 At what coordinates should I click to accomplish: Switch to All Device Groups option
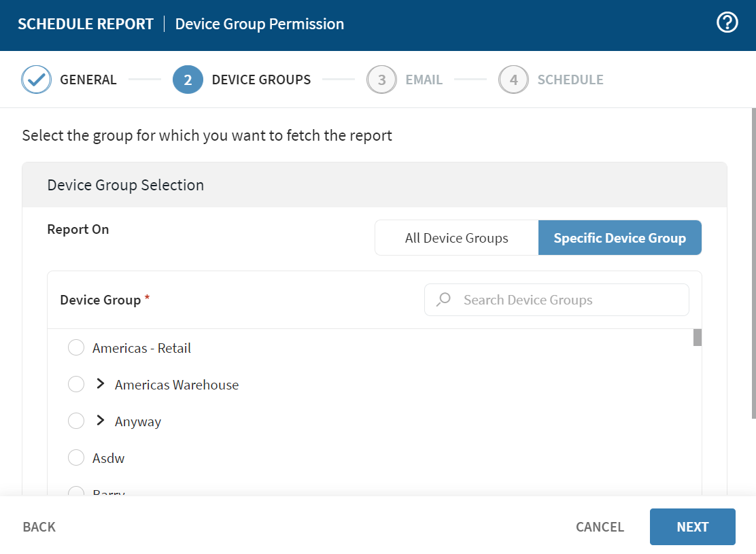456,238
